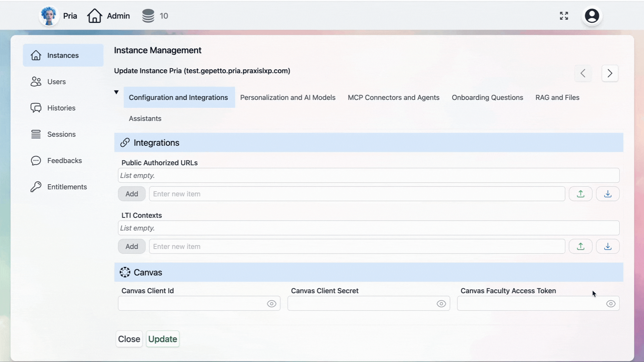The image size is (644, 362).
Task: Open the RAG and Files tab
Action: [557, 98]
